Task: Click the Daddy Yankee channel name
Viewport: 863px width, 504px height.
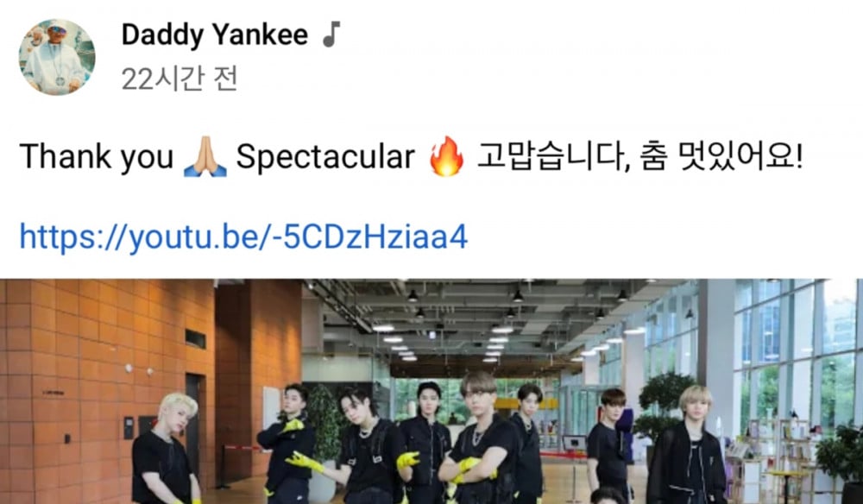Action: [215, 35]
